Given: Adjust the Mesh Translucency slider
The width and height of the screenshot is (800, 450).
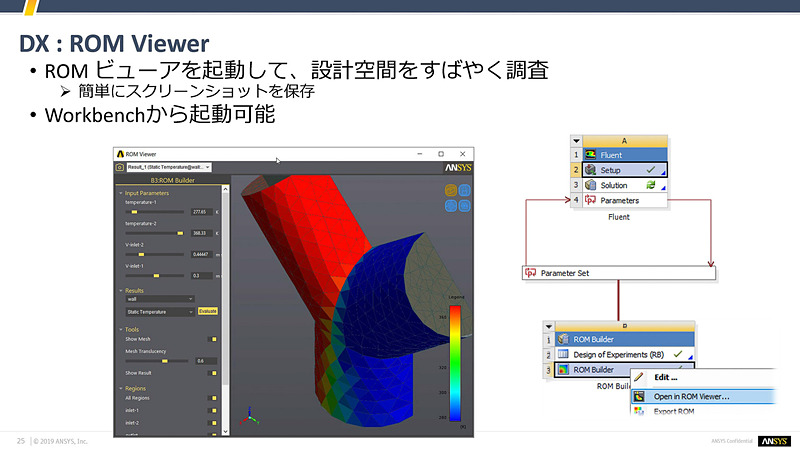Looking at the screenshot, I should (155, 361).
